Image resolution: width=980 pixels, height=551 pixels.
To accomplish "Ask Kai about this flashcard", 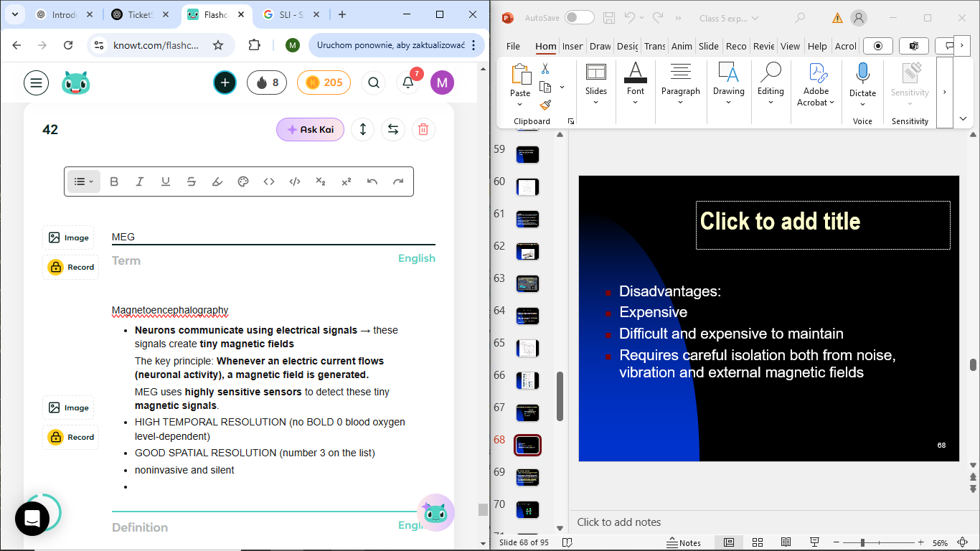I will pos(310,130).
